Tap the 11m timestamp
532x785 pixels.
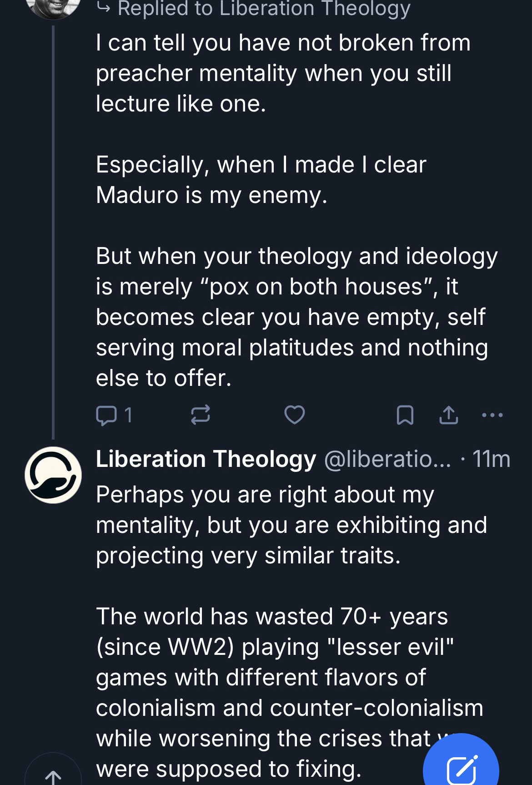point(492,459)
